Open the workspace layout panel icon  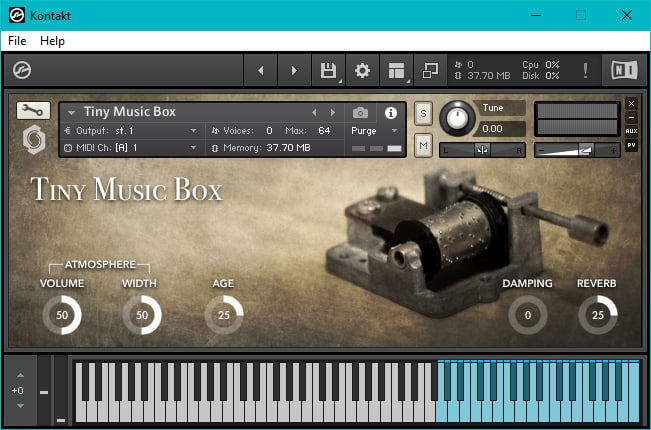pos(396,71)
